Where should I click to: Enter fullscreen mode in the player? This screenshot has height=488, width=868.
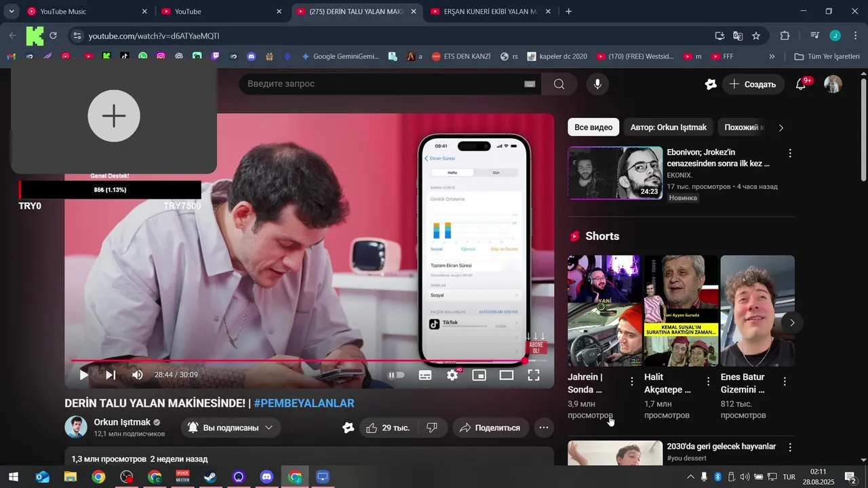[534, 375]
